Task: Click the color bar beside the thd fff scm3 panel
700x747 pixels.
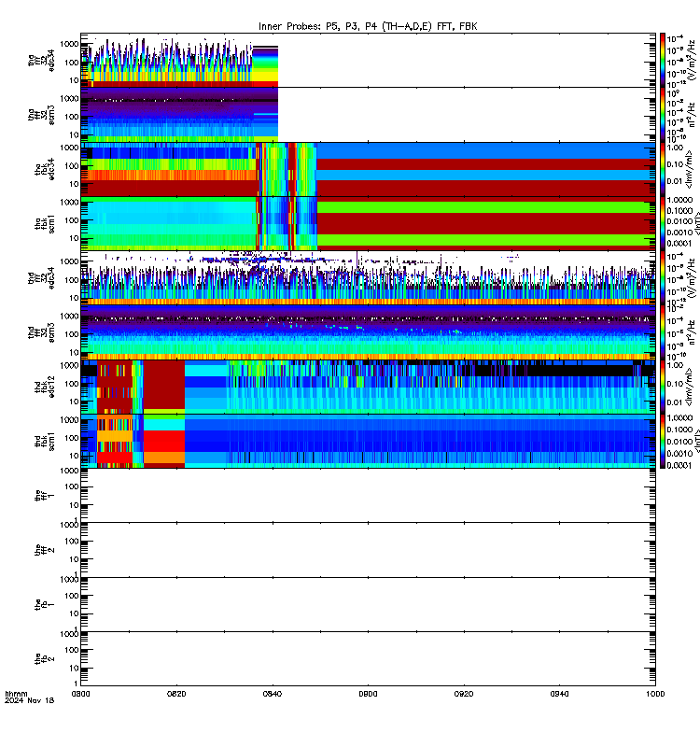Action: [x=663, y=332]
